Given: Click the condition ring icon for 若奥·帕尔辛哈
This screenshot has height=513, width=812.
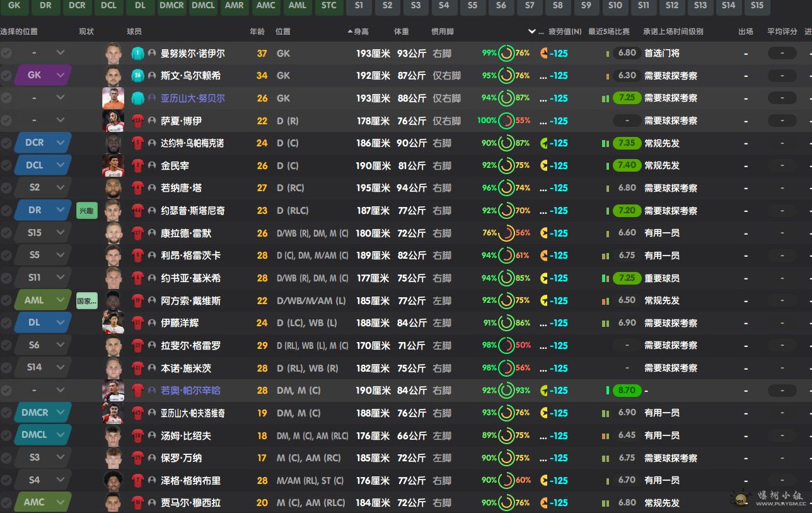Looking at the screenshot, I should tap(506, 391).
